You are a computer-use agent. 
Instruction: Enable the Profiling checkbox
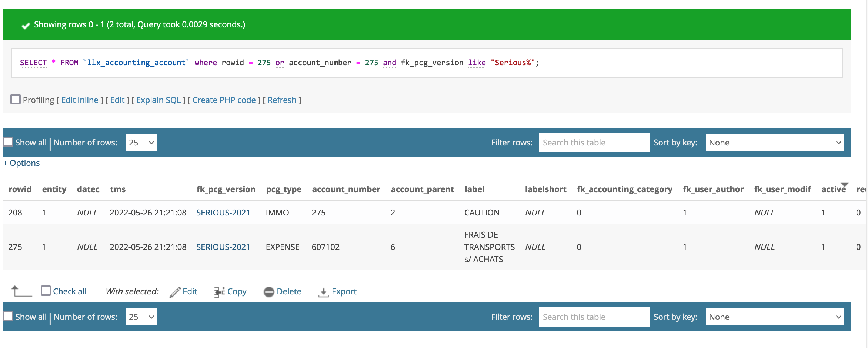tap(15, 99)
